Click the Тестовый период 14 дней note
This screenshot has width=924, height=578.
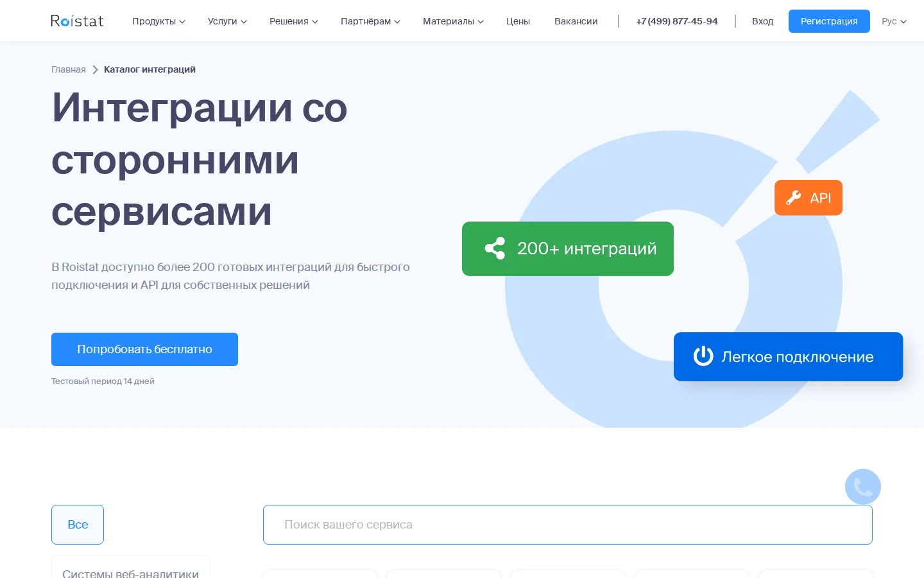(x=103, y=381)
